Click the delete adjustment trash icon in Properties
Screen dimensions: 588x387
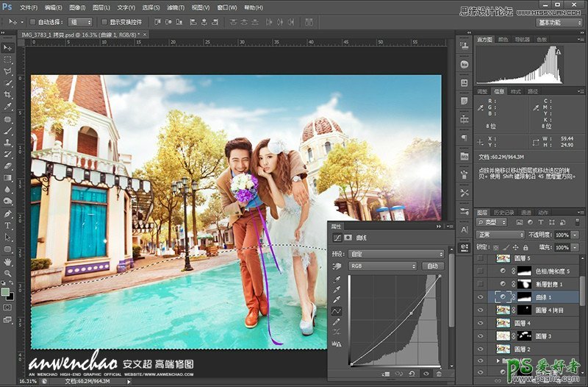coord(439,374)
